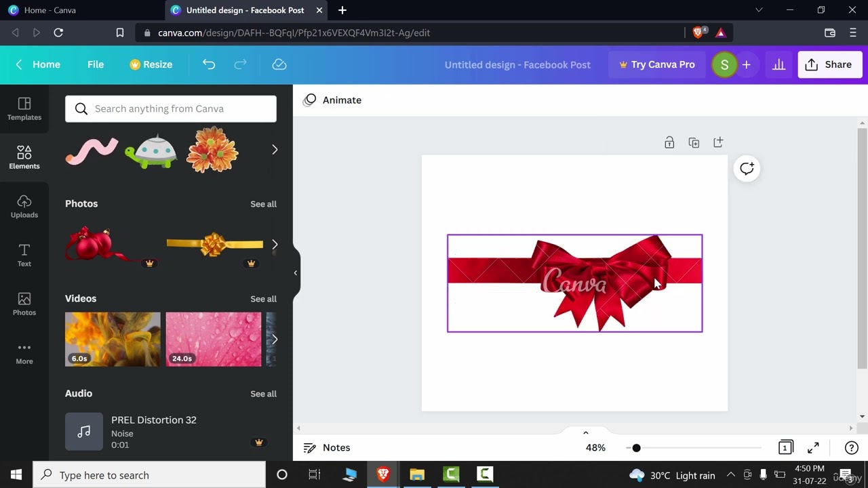Open the Text sidebar panel
The image size is (868, 488).
(24, 256)
